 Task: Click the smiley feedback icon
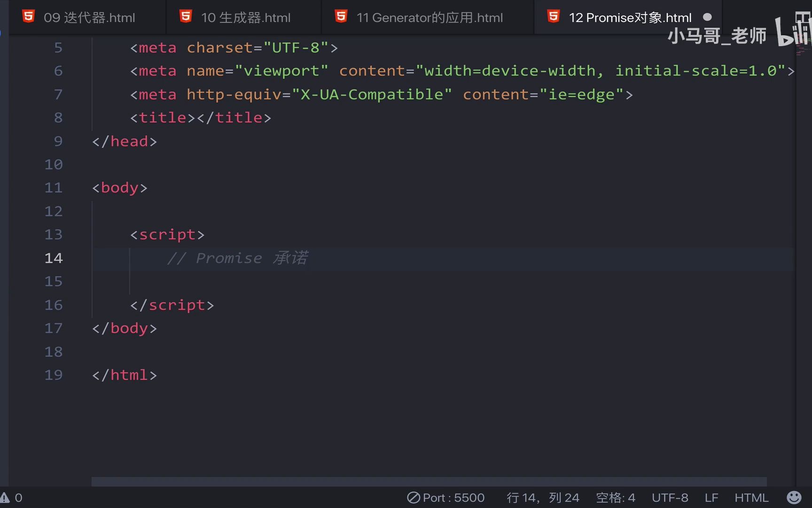click(794, 498)
